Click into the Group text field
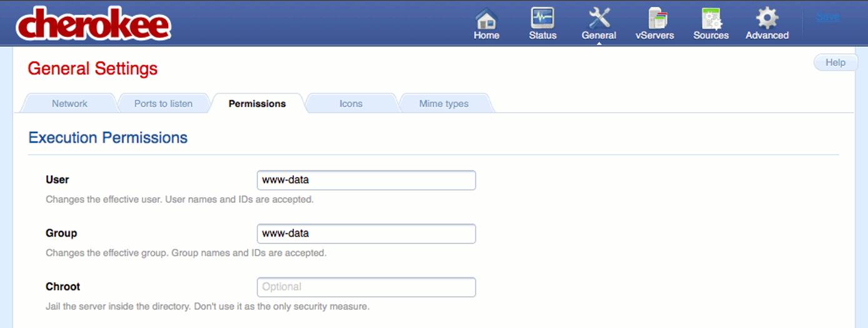This screenshot has height=328, width=868. [x=366, y=233]
